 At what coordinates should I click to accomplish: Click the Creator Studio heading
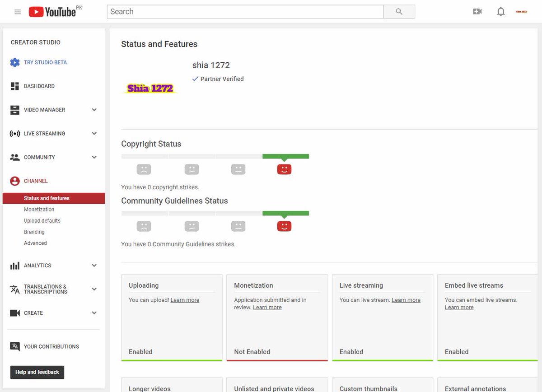36,42
